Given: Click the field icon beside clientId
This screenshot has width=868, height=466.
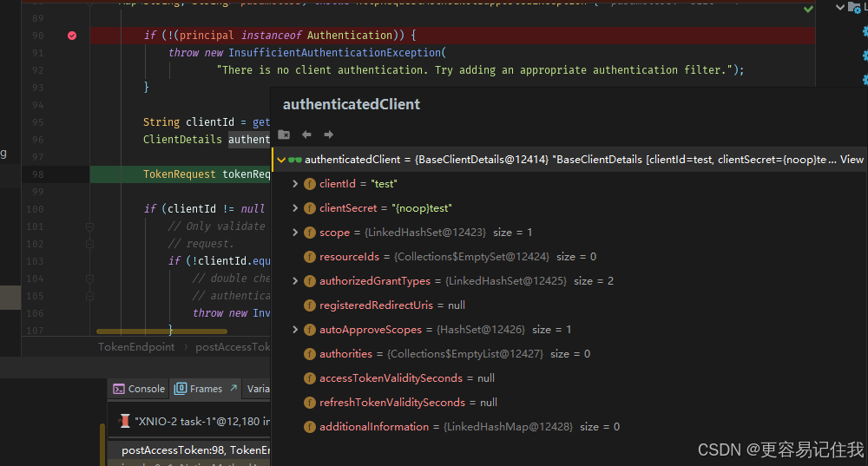Looking at the screenshot, I should 310,184.
